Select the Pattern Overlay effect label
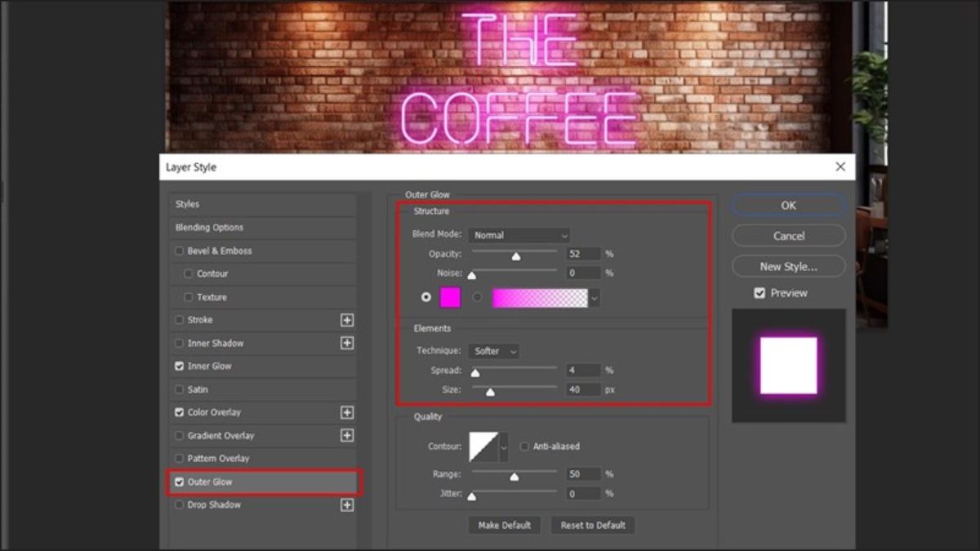The image size is (980, 551). [218, 459]
